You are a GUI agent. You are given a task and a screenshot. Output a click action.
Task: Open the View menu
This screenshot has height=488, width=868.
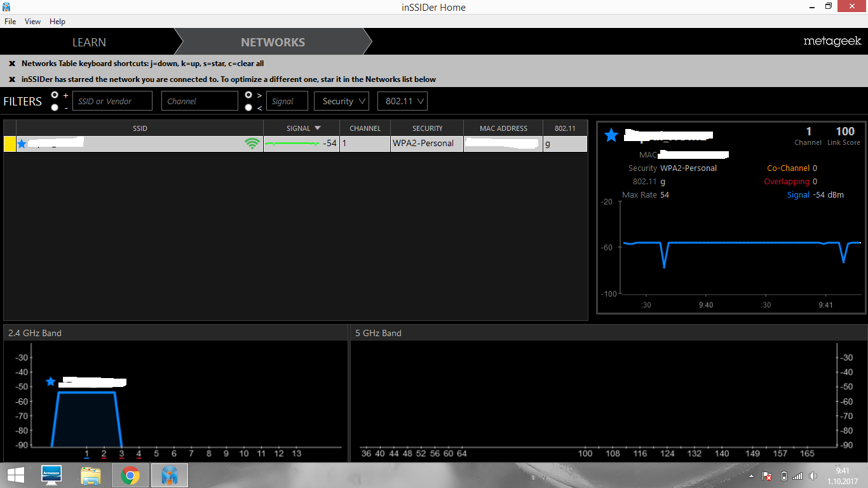[x=32, y=21]
